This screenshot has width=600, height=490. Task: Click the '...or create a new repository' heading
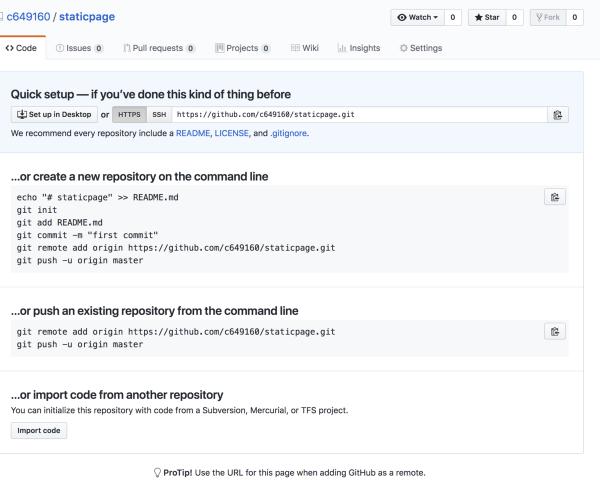point(140,177)
